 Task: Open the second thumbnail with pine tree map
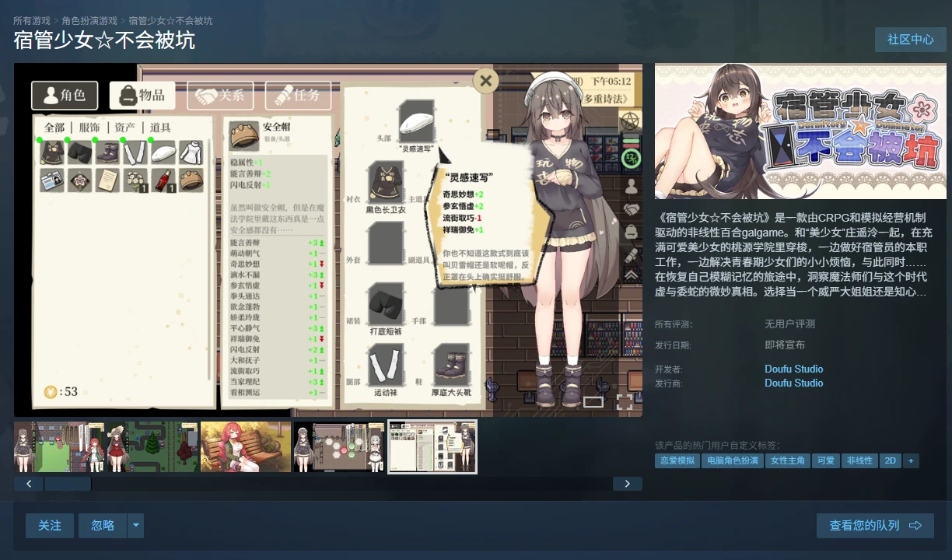(152, 447)
